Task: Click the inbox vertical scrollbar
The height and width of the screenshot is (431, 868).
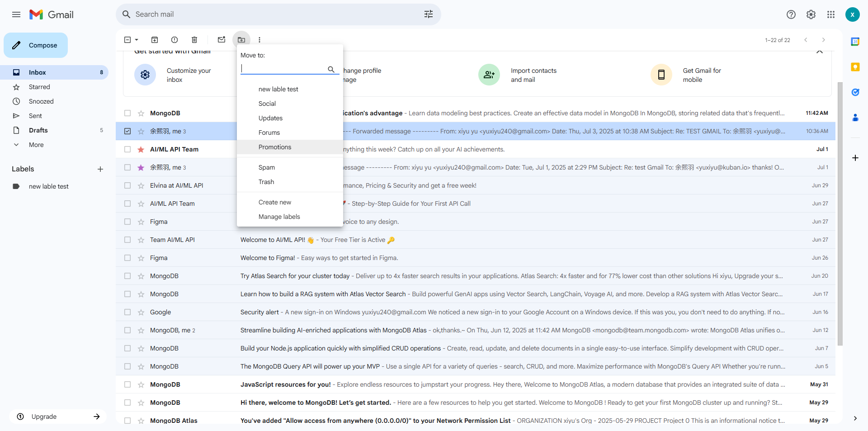Action: (840, 213)
